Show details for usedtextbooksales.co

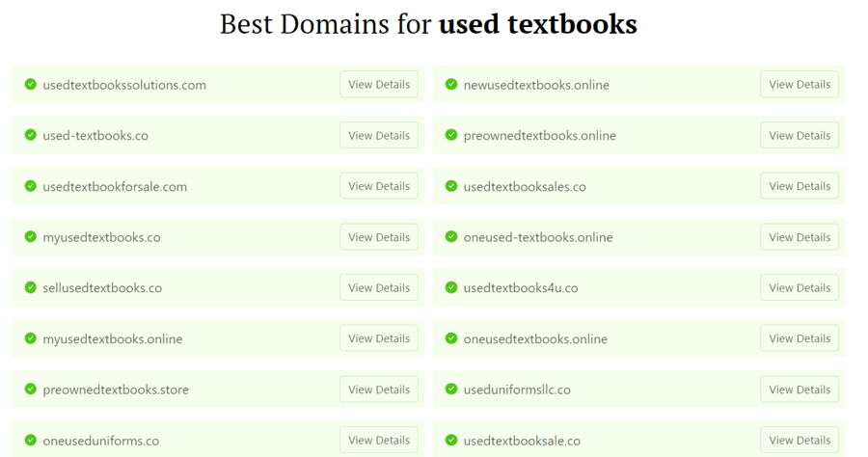tap(800, 186)
